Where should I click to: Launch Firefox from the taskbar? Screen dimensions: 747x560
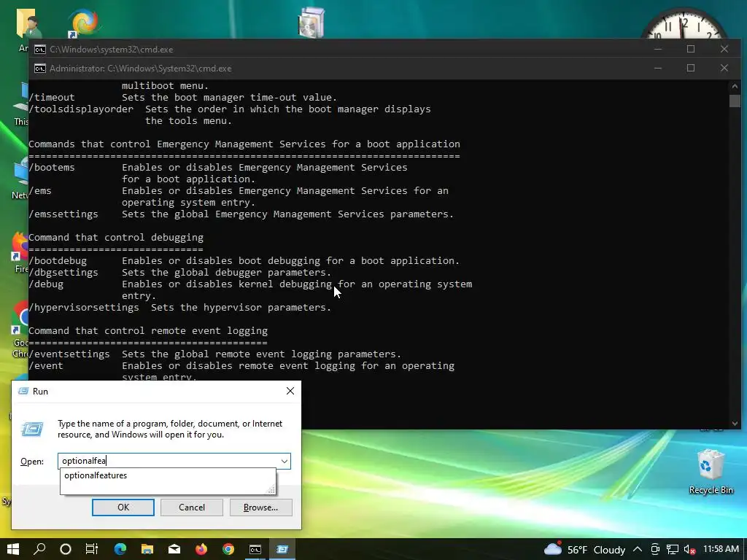point(201,549)
